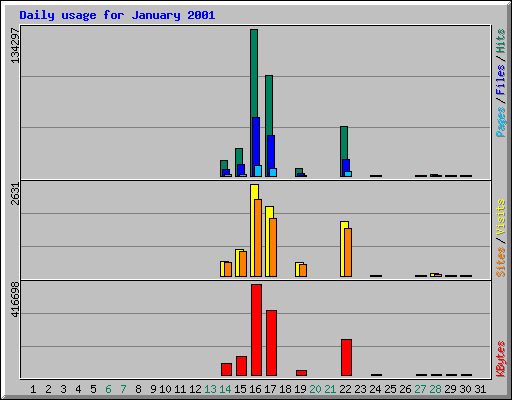Click the red KBytes bar for day 14

click(227, 370)
